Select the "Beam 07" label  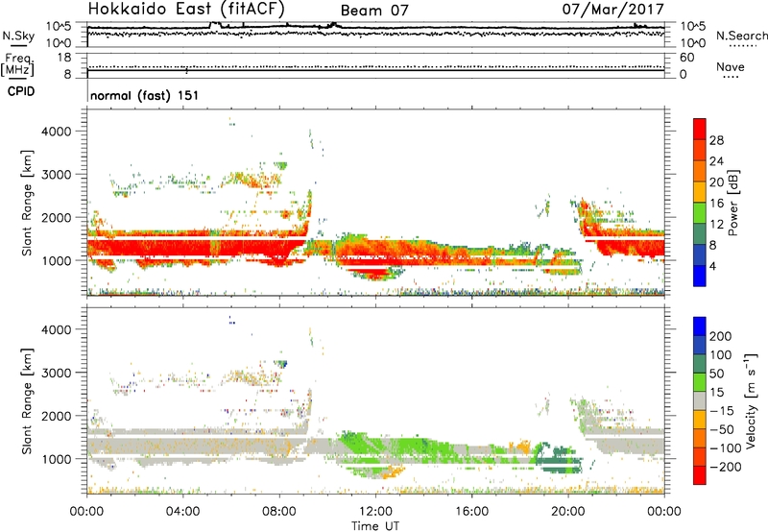[x=374, y=11]
